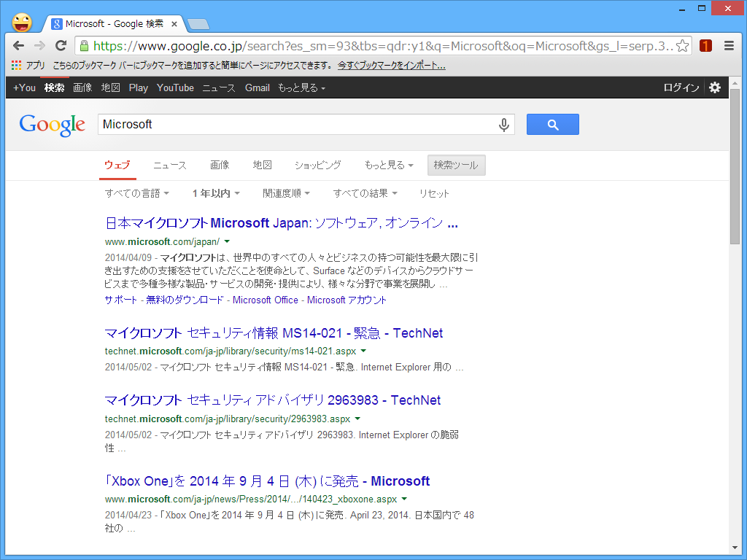747x560 pixels.
Task: Open the Chrome menu with the hamburger icon
Action: point(728,44)
